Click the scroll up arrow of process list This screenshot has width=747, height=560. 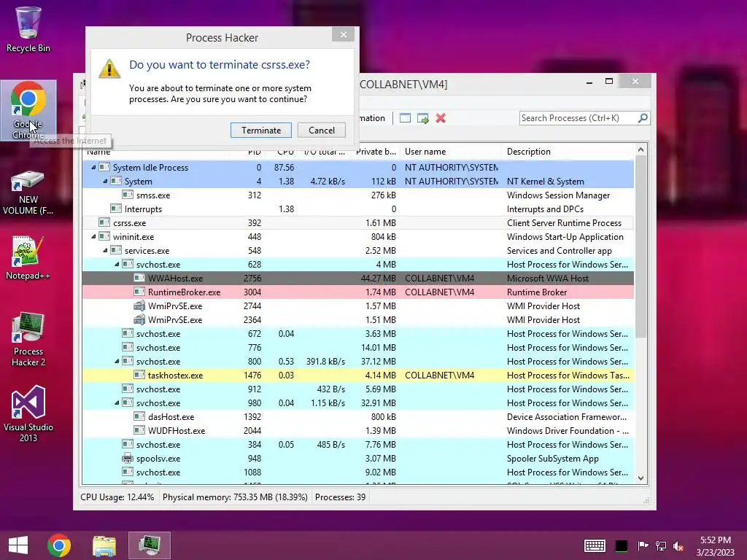[x=640, y=150]
